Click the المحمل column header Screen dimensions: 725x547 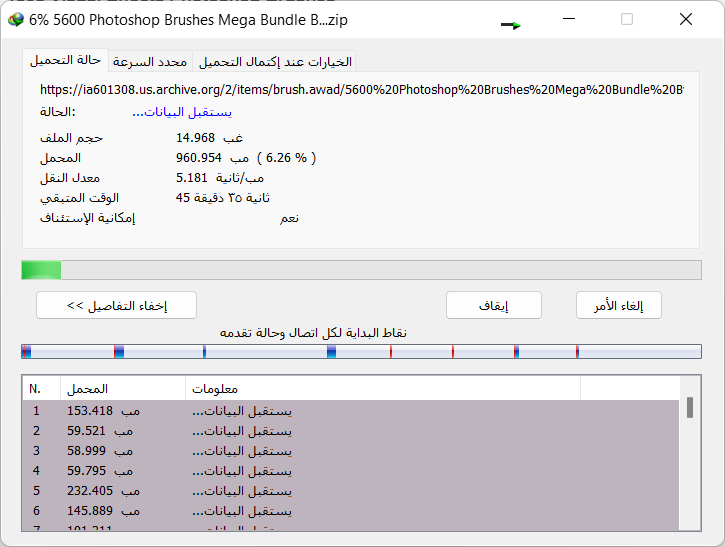pyautogui.click(x=122, y=388)
